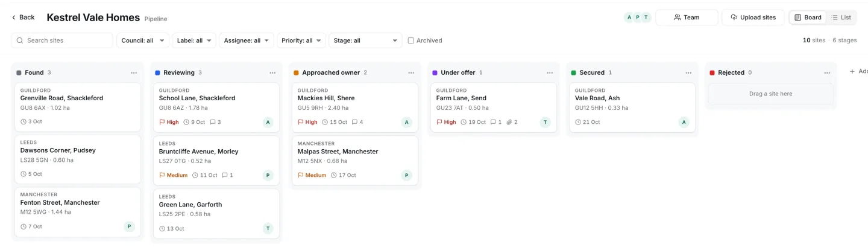Click the blue Reviewing stage color square
This screenshot has height=250, width=868.
pos(158,72)
